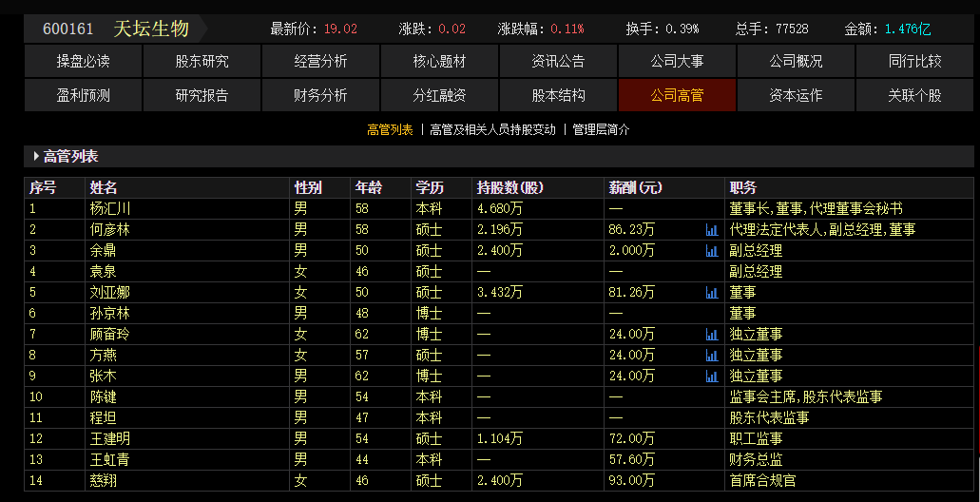980x502 pixels.
Task: Open the 公司概况 tab
Action: click(796, 61)
